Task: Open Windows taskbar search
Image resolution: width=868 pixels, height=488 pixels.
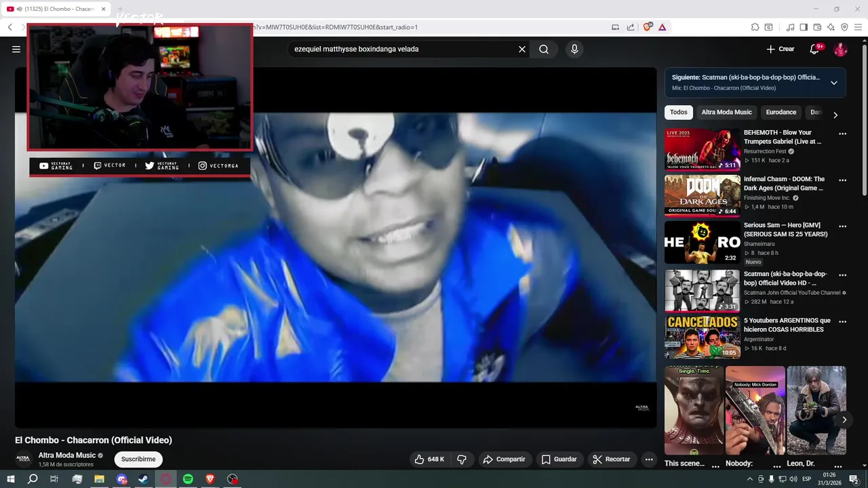Action: coord(33,479)
